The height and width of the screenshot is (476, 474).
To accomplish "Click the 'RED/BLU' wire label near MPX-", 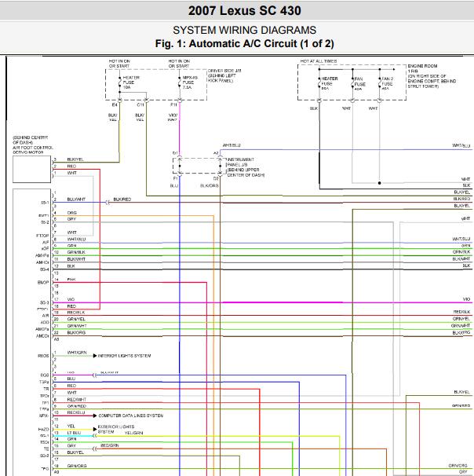I will pyautogui.click(x=76, y=412).
